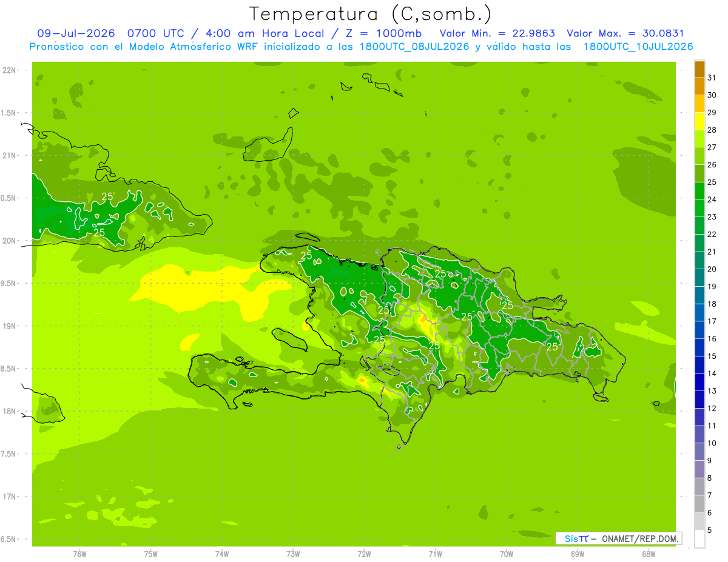The image size is (728, 562).
Task: Click the Temperatura (C,somb.) title
Action: click(371, 14)
